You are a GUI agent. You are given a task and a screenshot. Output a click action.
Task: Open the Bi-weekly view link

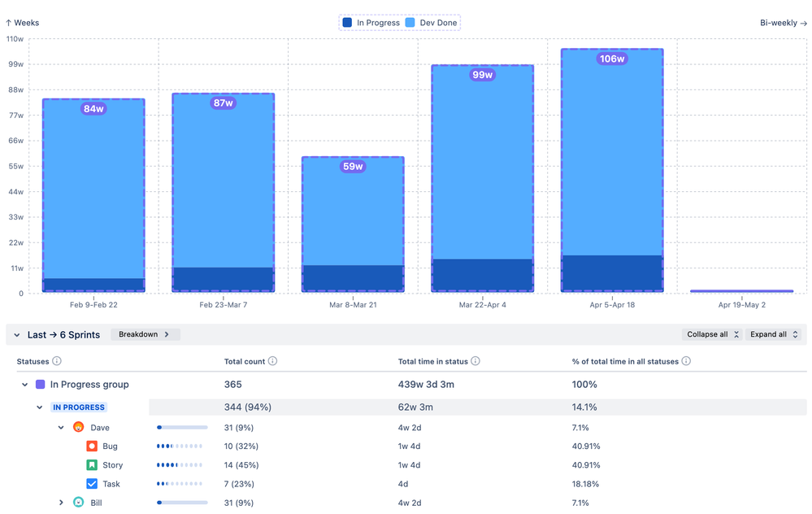click(781, 22)
